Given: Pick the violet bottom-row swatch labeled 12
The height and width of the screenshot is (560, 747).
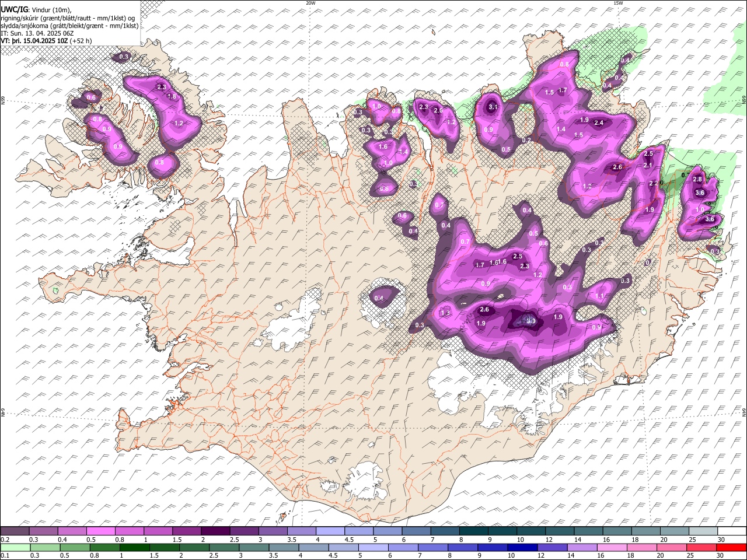Looking at the screenshot, I should 552,548.
